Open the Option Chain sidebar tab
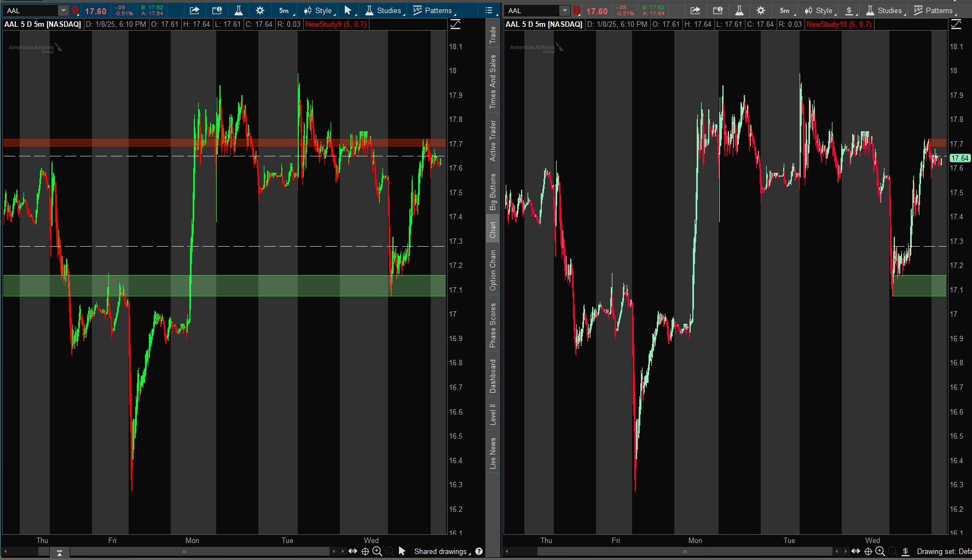Viewport: 972px width, 560px height. click(493, 270)
